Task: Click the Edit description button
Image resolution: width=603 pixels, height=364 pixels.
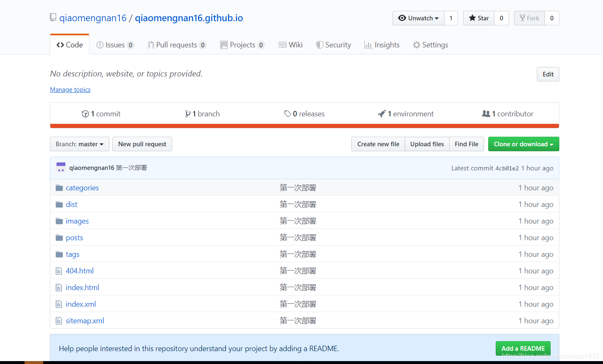Action: tap(548, 74)
